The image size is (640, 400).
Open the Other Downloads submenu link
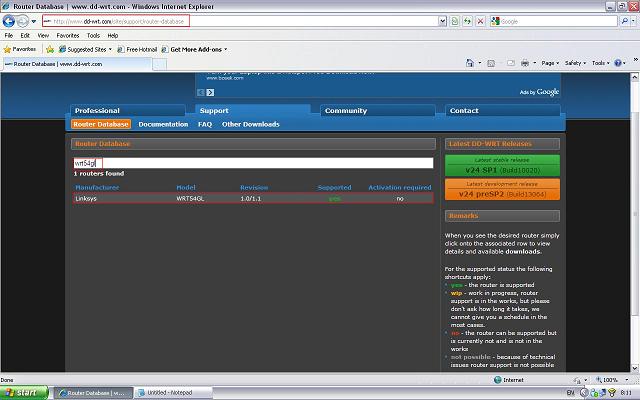(251, 124)
